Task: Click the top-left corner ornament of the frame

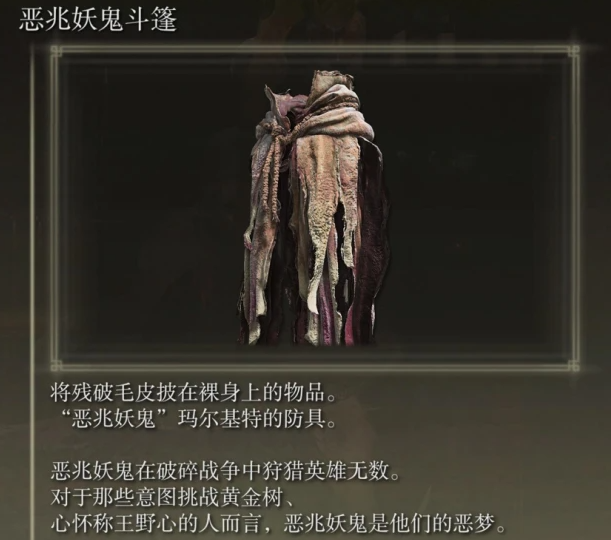Action: (x=57, y=51)
